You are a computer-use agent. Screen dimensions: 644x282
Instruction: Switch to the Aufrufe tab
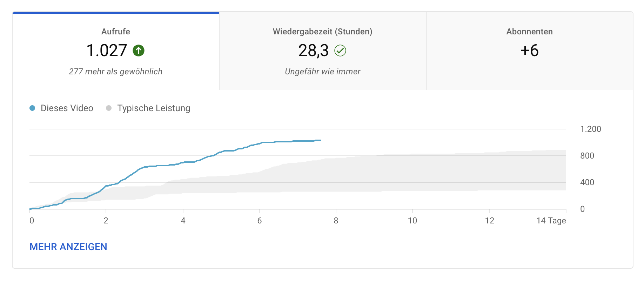tap(116, 32)
